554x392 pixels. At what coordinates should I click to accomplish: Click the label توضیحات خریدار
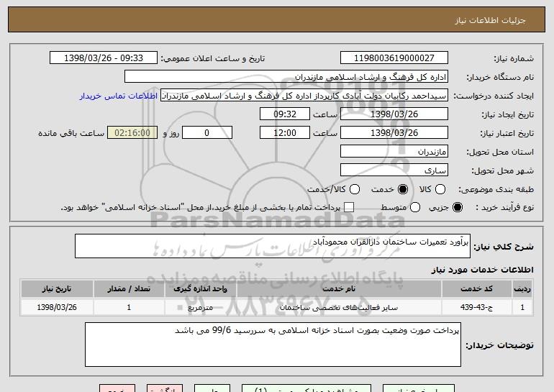coord(499,345)
